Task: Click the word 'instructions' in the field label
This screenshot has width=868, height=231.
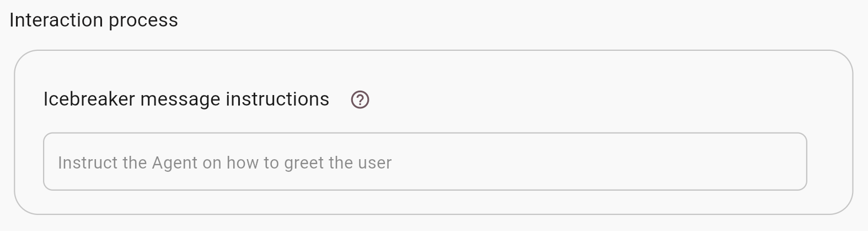Action: click(x=277, y=99)
